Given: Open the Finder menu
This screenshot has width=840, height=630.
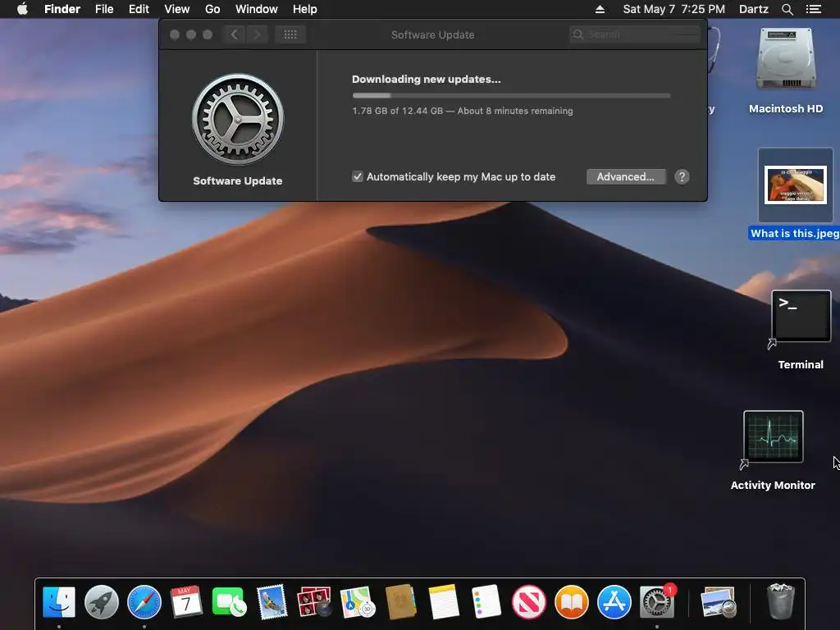Looking at the screenshot, I should (62, 9).
